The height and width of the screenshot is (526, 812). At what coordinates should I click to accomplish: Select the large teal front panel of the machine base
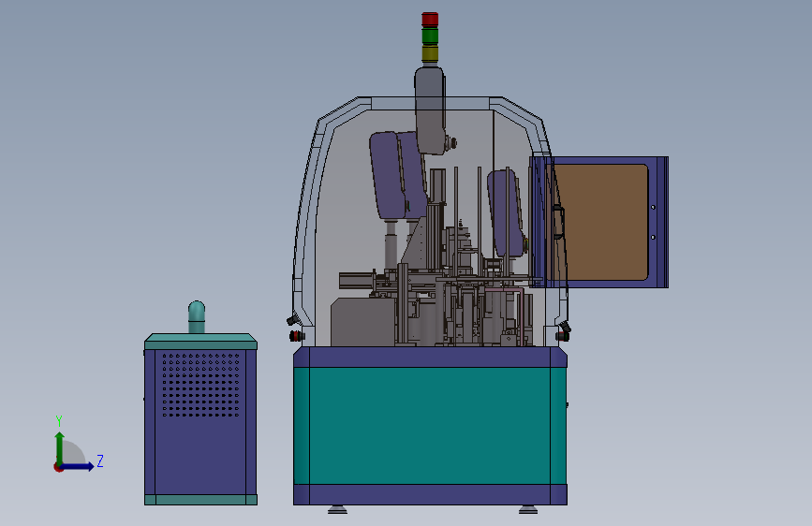tap(430, 426)
